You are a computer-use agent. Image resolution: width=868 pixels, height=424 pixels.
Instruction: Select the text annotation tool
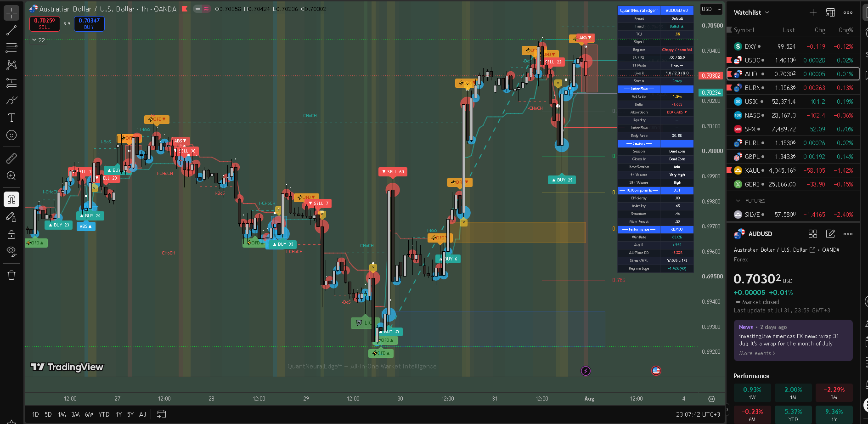point(11,118)
